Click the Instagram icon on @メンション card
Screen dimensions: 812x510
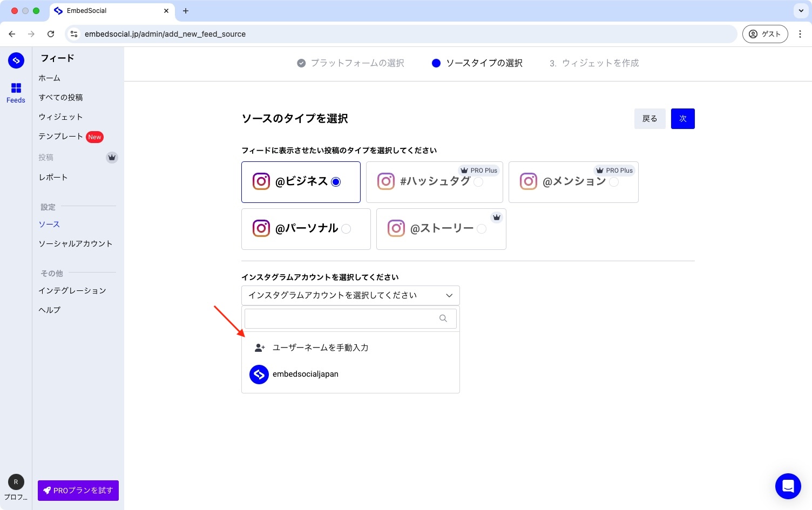pos(529,181)
